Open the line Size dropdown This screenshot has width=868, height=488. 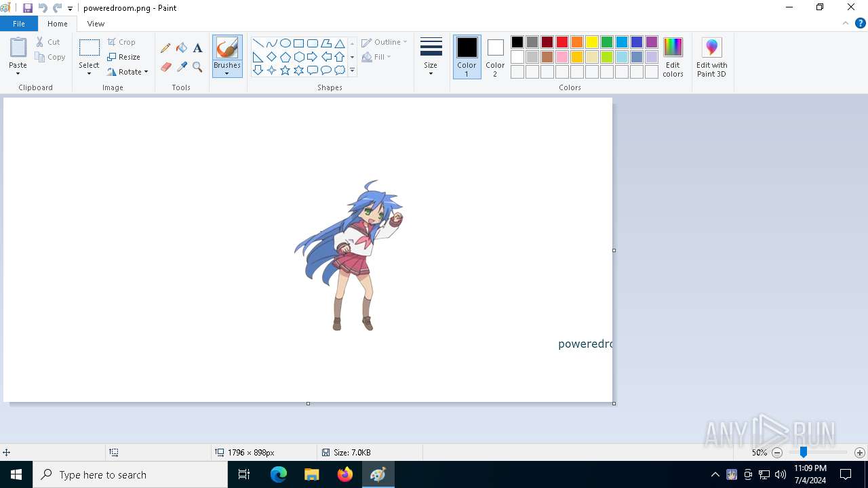click(x=431, y=58)
